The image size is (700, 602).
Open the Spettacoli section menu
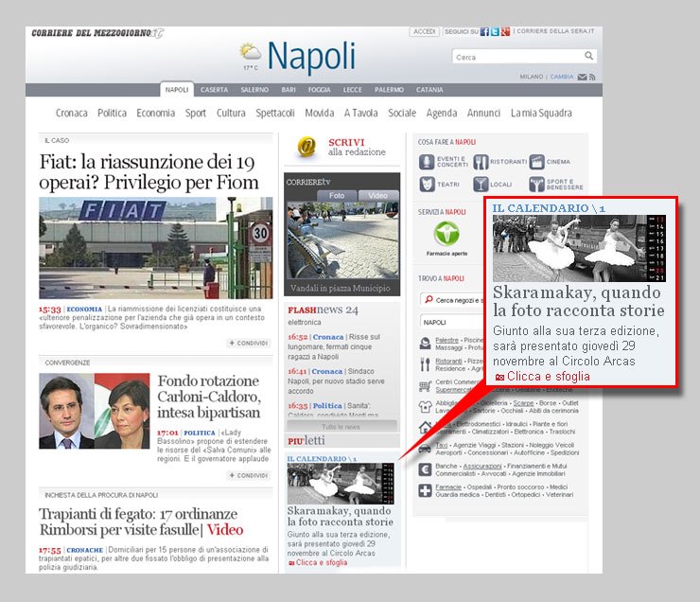(x=275, y=113)
